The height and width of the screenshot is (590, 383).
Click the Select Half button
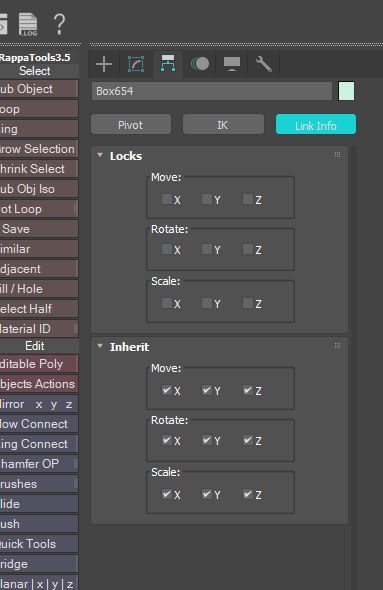click(39, 309)
